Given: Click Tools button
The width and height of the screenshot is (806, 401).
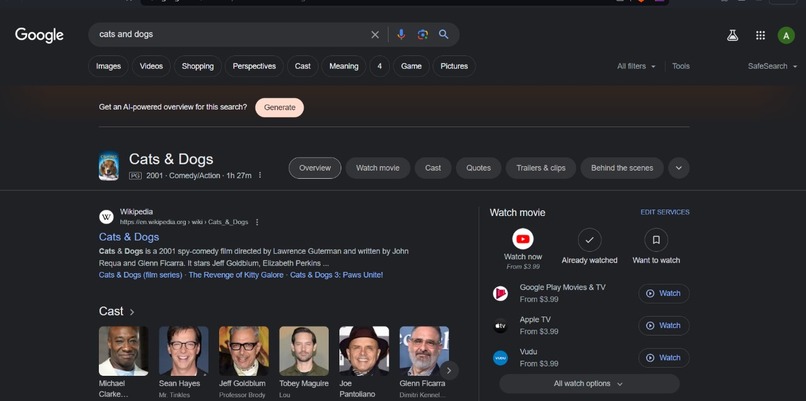Looking at the screenshot, I should pyautogui.click(x=681, y=66).
